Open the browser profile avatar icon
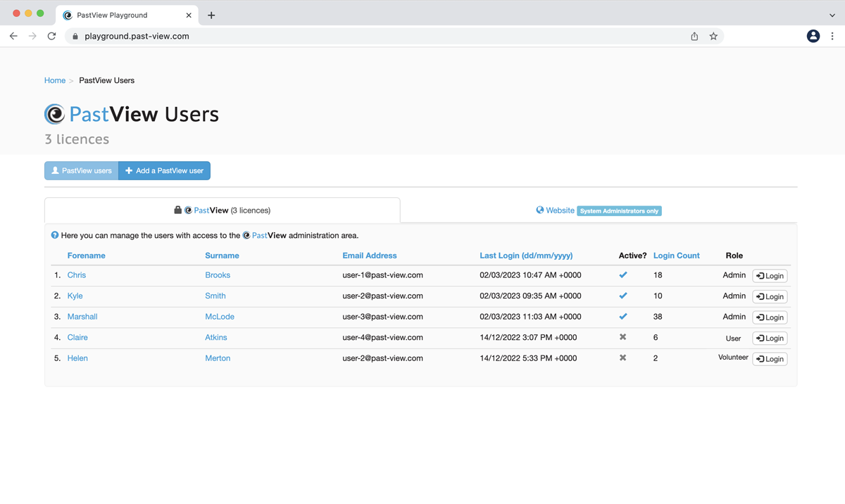845x504 pixels. pos(813,36)
